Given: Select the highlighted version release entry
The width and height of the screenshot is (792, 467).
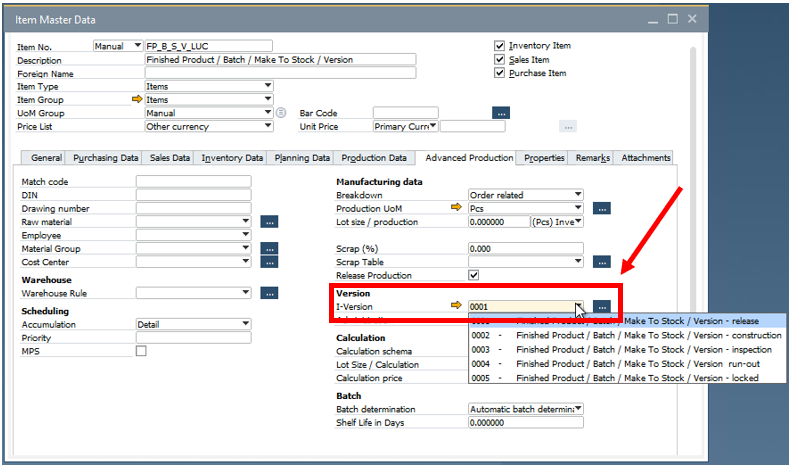Looking at the screenshot, I should 627,321.
